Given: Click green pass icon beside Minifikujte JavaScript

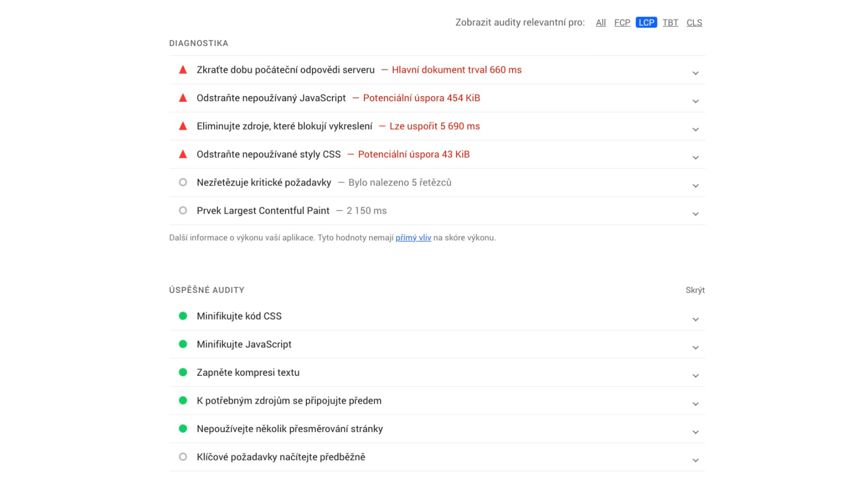Looking at the screenshot, I should (183, 344).
